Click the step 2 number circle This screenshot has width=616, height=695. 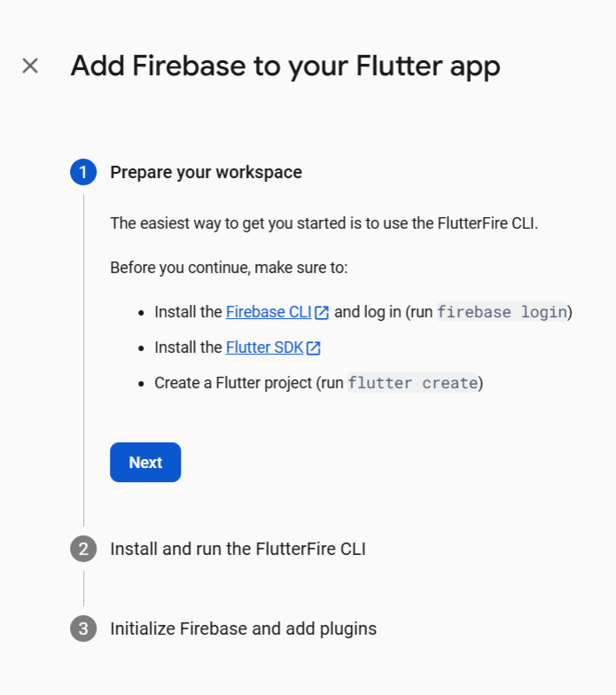(83, 549)
